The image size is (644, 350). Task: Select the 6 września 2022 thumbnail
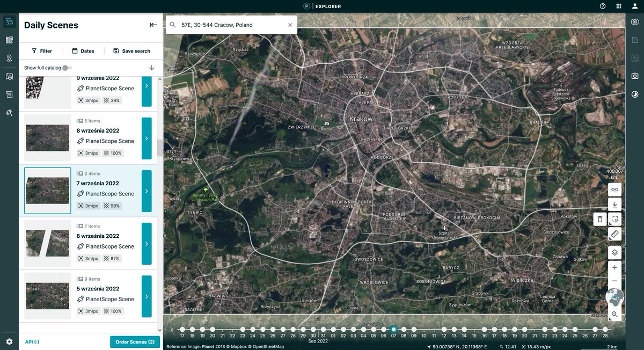48,243
